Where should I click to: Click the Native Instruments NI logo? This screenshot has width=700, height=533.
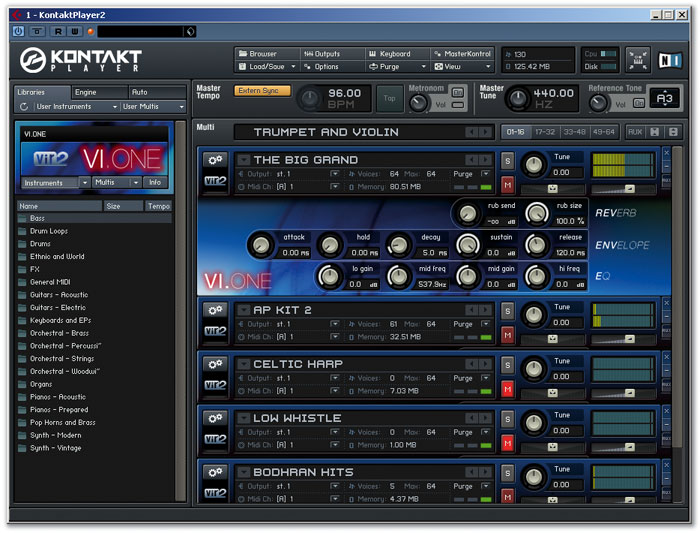(670, 60)
